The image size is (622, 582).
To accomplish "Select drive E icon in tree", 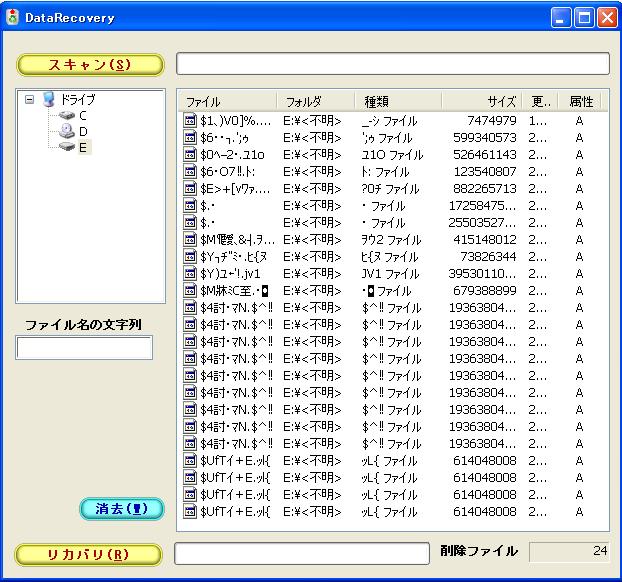I will [x=67, y=147].
